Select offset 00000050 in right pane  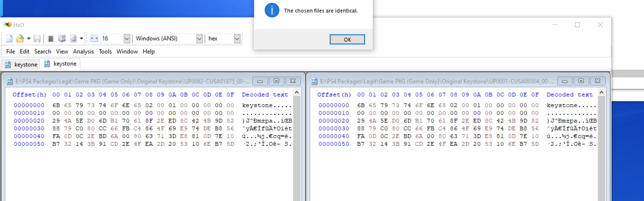334,144
